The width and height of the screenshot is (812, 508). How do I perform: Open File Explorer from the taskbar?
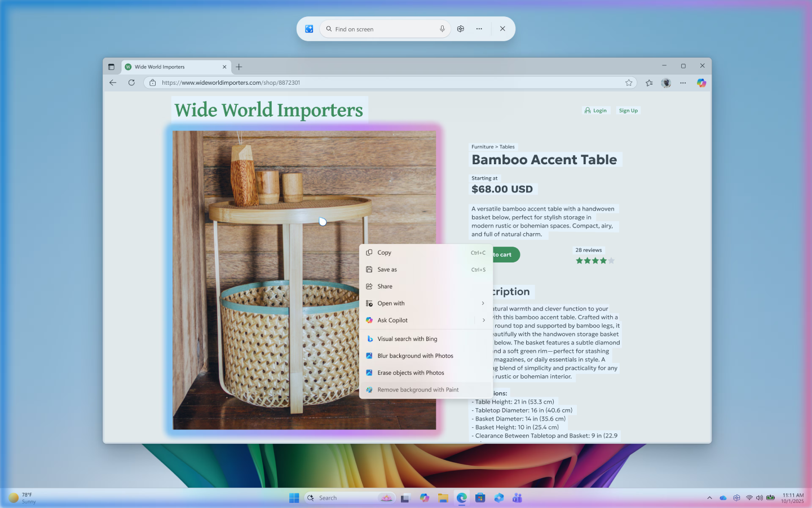443,497
